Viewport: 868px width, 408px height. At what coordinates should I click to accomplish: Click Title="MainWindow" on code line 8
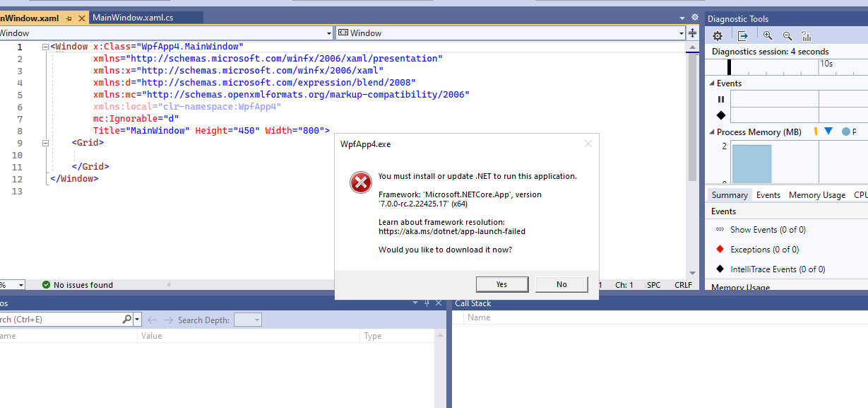click(141, 131)
